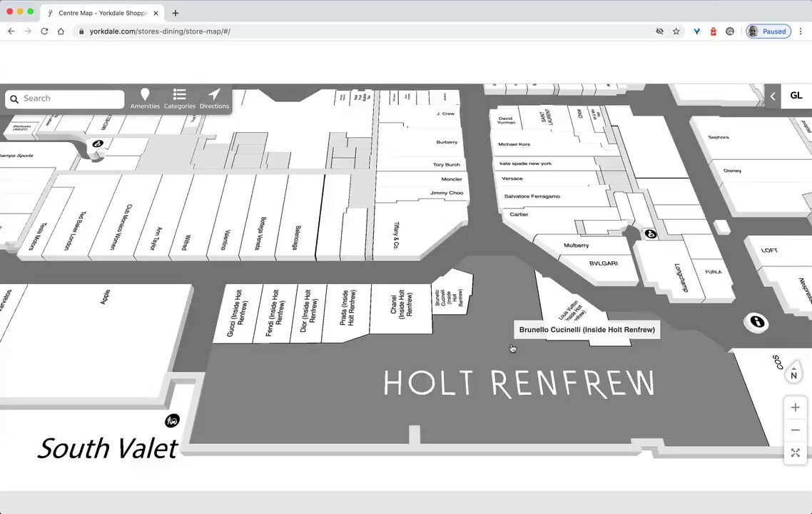The height and width of the screenshot is (514, 812).
Task: Open the Chrome three-dot menu
Action: (x=801, y=31)
